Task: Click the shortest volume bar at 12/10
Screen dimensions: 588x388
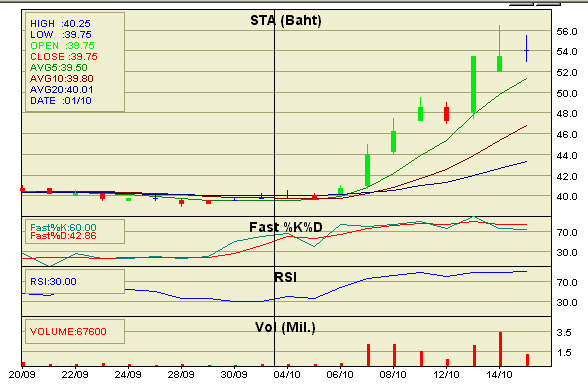Action: pyautogui.click(x=447, y=363)
